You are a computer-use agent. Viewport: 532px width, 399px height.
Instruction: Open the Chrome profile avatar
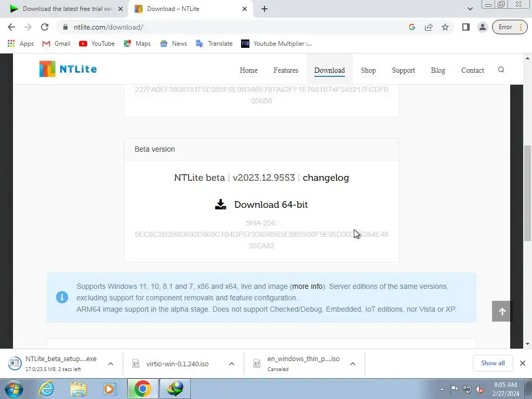[483, 27]
